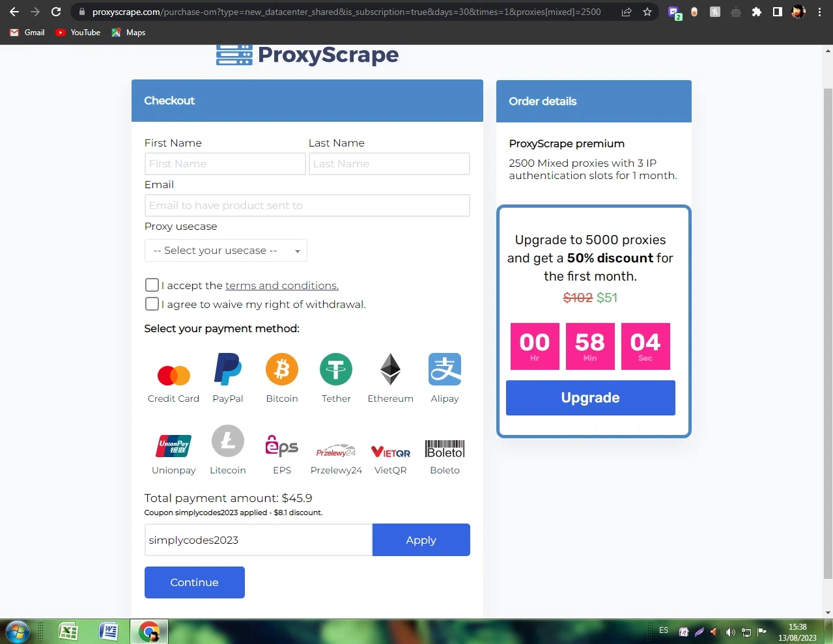The height and width of the screenshot is (644, 833).
Task: Click the discounted $51 price text
Action: pos(607,298)
